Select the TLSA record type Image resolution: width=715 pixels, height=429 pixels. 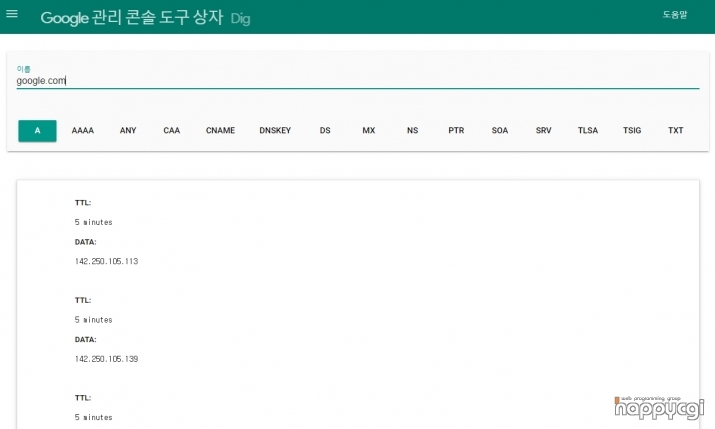coord(588,131)
